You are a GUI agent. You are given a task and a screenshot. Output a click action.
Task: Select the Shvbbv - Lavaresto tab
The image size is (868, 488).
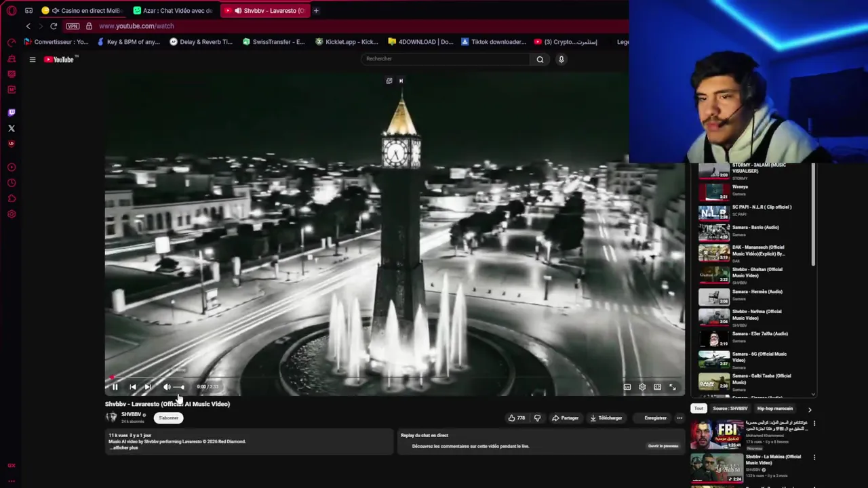(264, 10)
